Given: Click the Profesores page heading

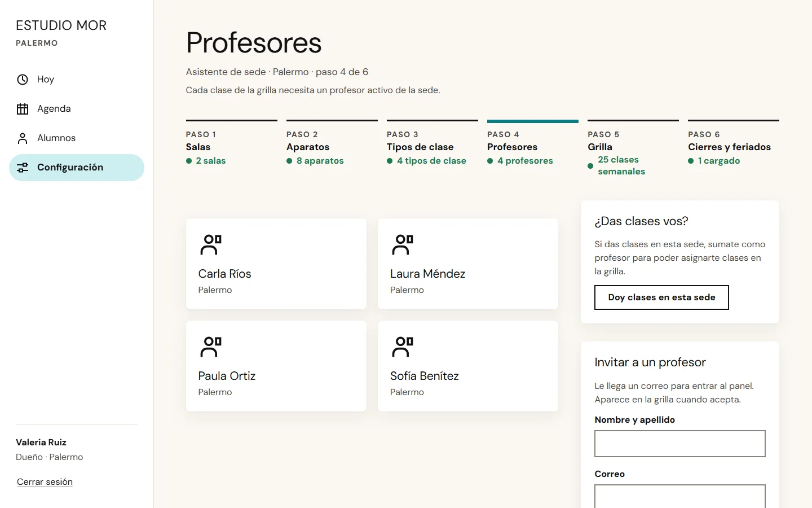Looking at the screenshot, I should coord(254,43).
